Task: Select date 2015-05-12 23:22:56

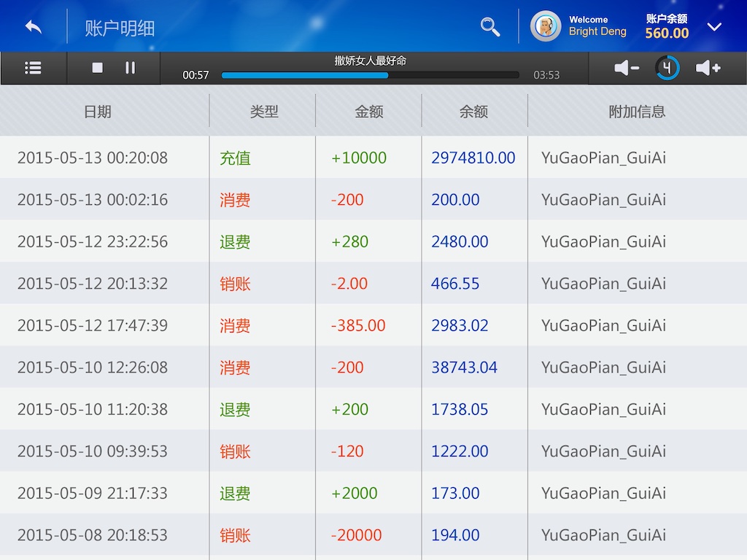Action: tap(93, 241)
